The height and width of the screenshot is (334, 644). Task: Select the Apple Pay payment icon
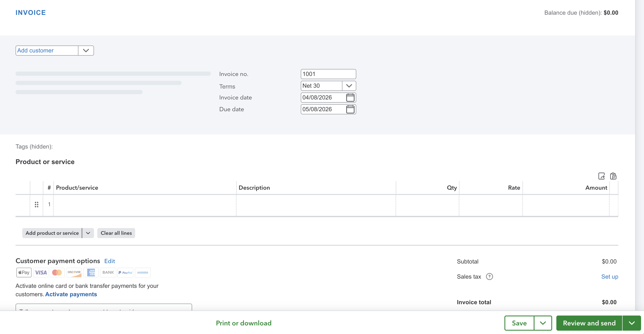(x=24, y=273)
